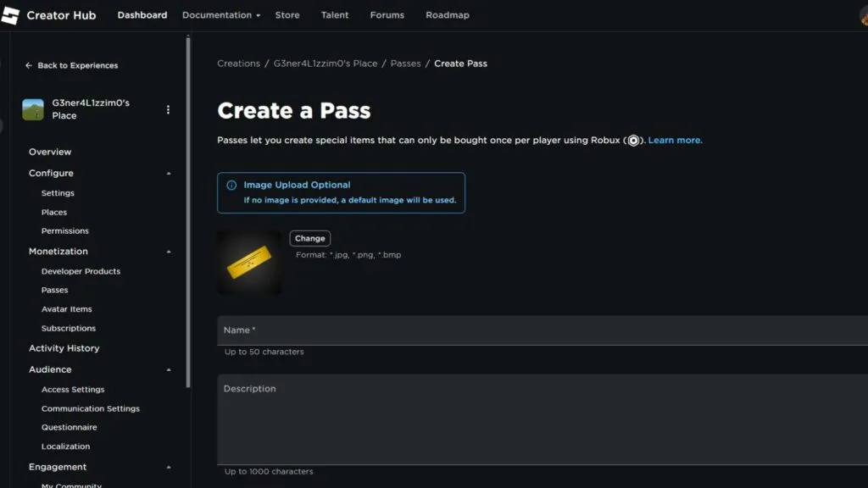Open Access Settings under Audience
The height and width of the screenshot is (488, 868).
tap(73, 390)
